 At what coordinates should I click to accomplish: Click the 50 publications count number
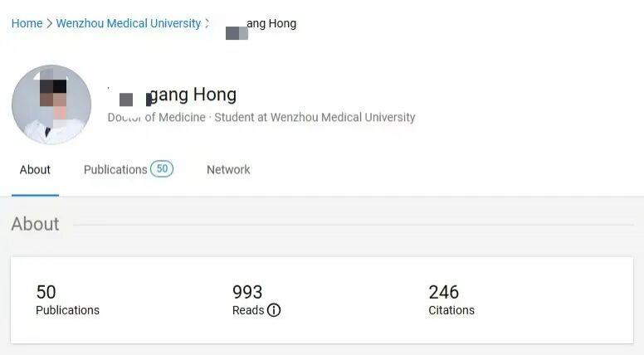[x=46, y=292]
